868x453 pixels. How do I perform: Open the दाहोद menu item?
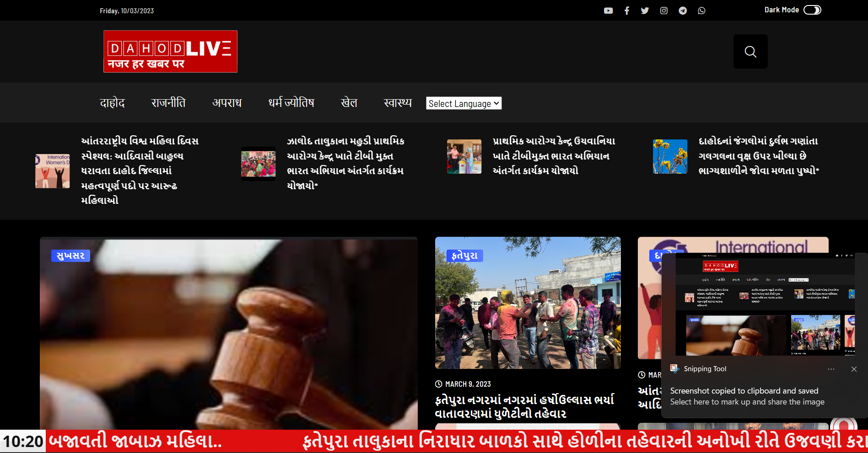[112, 103]
